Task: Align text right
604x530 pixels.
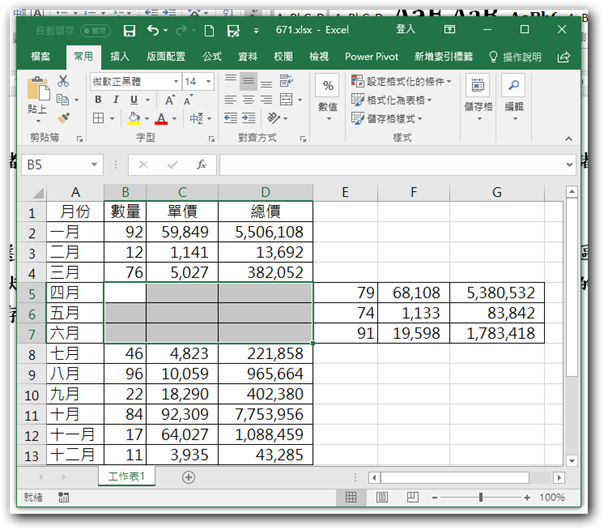Action: click(266, 100)
